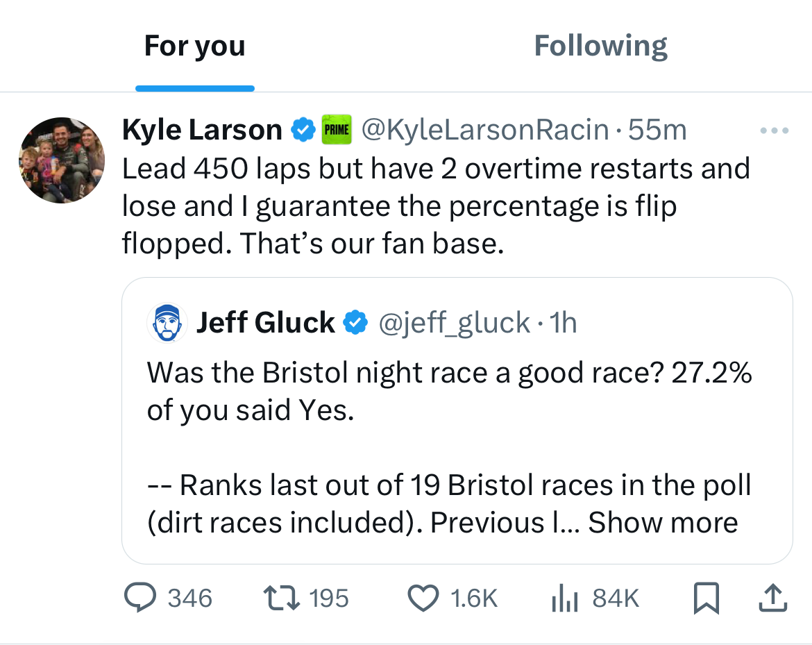This screenshot has height=645, width=812.
Task: Click the Jeff Gluck name in quote
Action: [x=265, y=323]
